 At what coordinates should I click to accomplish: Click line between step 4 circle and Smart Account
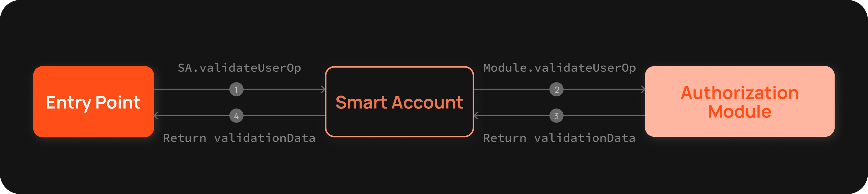[x=283, y=116]
